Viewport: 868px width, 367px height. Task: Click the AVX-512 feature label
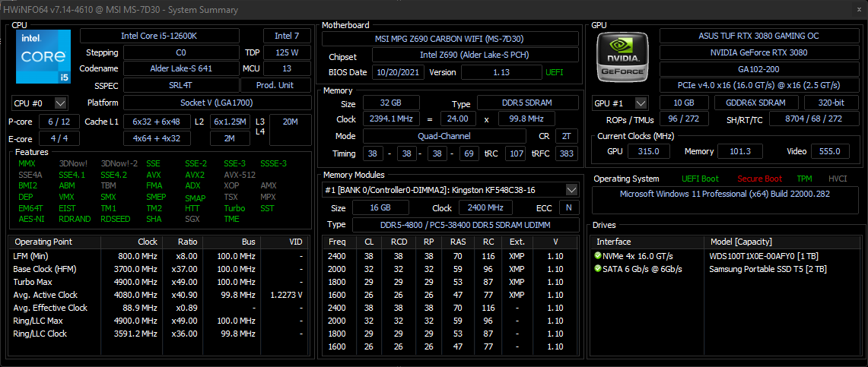tap(240, 175)
